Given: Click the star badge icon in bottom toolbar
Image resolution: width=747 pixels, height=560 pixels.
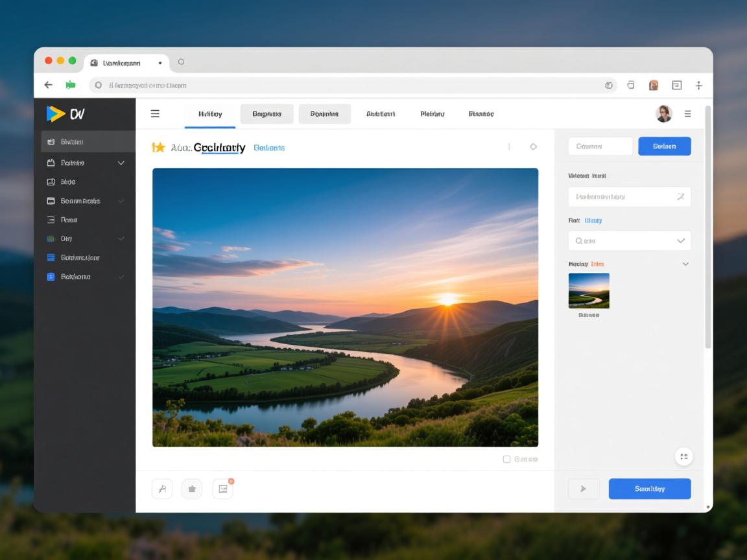Looking at the screenshot, I should click(192, 489).
